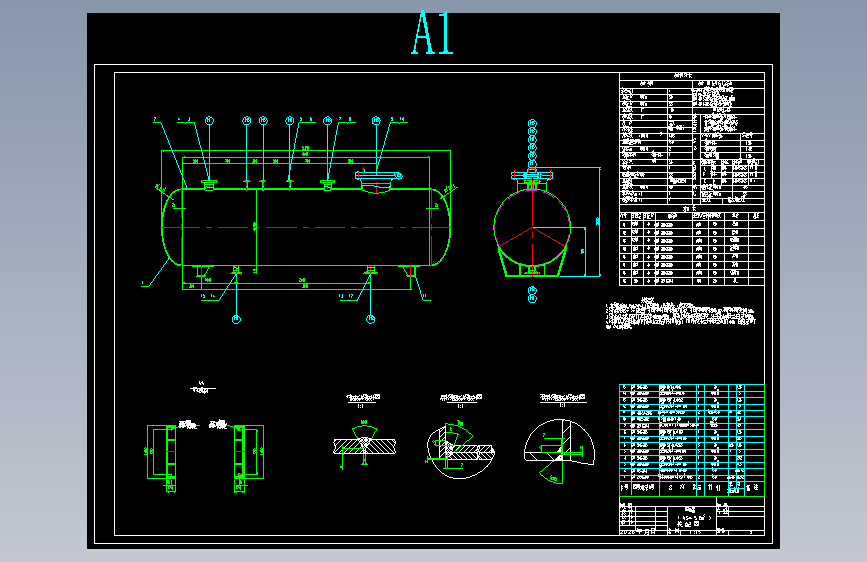Click the large cyan A1 sheet label
The image size is (867, 562).
(432, 33)
